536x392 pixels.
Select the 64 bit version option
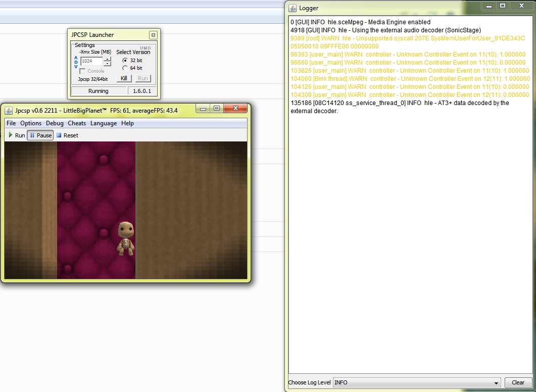tap(125, 68)
